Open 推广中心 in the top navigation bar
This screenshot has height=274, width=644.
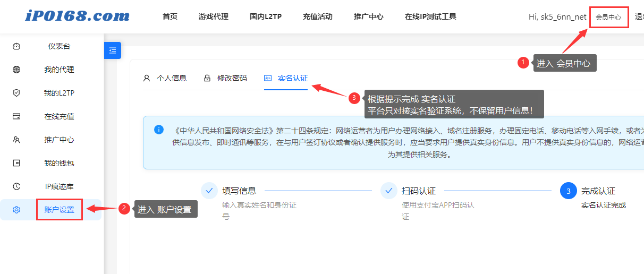(x=369, y=16)
